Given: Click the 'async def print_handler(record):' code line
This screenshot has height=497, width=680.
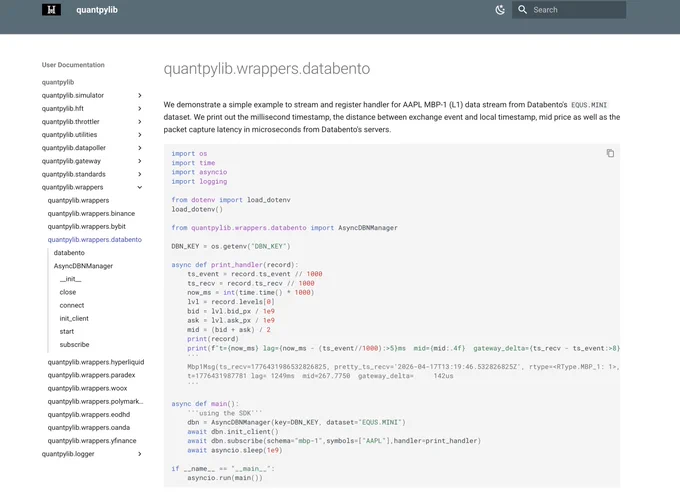Looking at the screenshot, I should pos(235,265).
